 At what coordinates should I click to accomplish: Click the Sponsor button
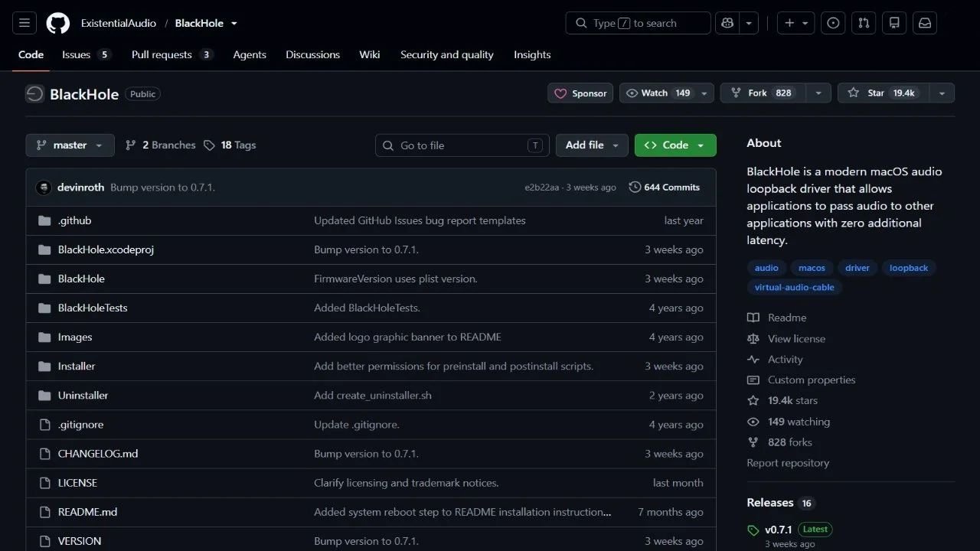point(580,93)
